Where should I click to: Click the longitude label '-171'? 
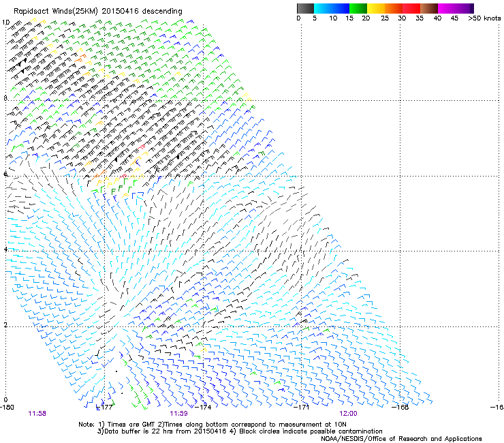[x=302, y=408]
